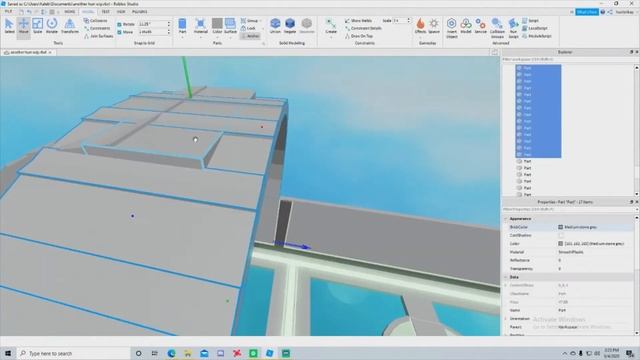Expand the CenterOfMass property
Screen dimensions: 640x360
point(505,285)
